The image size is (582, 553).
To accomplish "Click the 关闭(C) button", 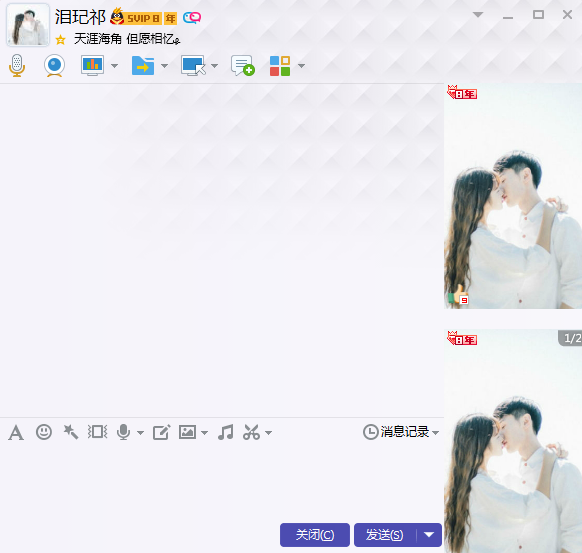I will click(x=315, y=535).
